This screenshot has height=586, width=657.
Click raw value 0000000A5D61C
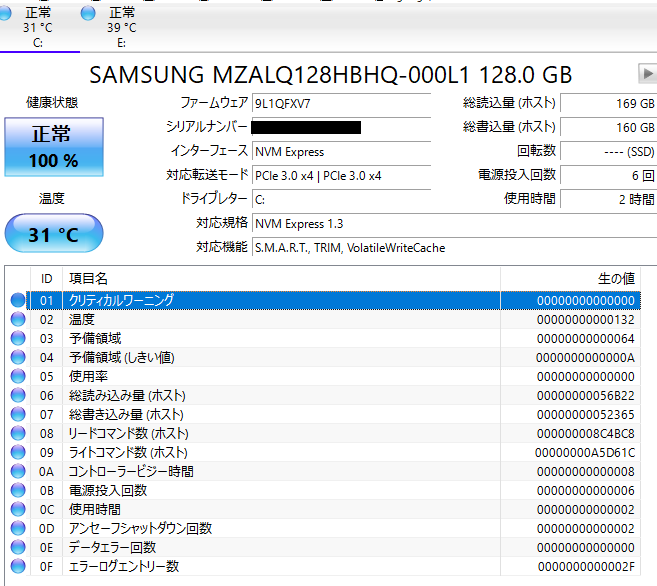tap(585, 452)
